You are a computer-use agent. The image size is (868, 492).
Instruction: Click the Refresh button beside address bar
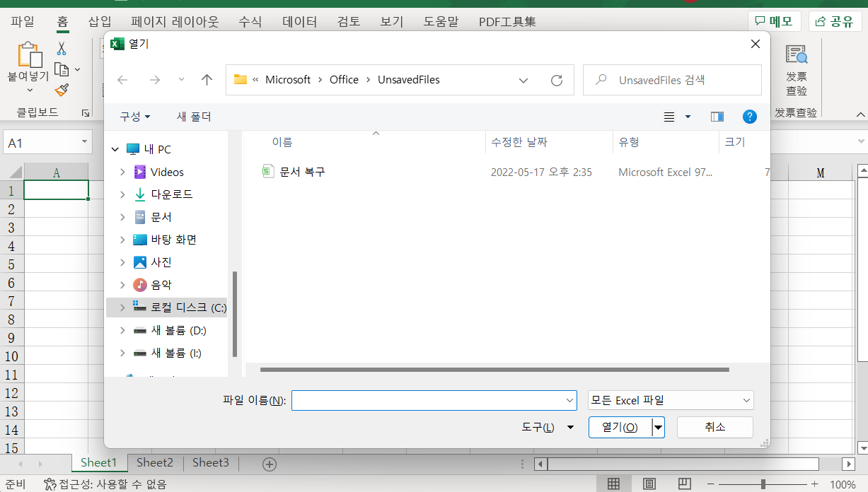coord(557,80)
